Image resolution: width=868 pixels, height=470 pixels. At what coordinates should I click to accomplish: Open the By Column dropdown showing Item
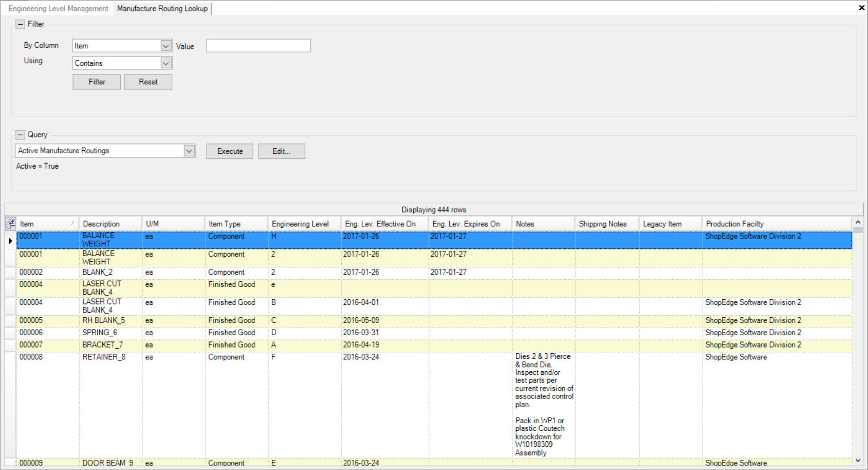coord(165,46)
